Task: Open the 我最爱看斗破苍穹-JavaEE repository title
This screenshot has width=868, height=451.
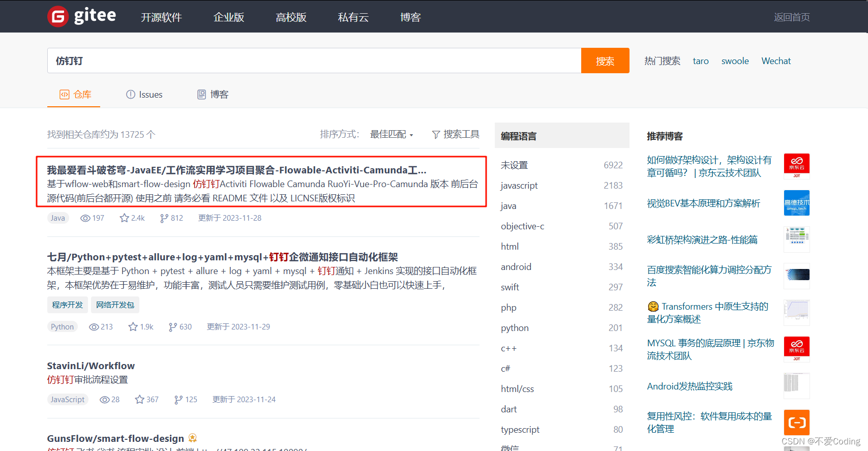Action: click(236, 170)
